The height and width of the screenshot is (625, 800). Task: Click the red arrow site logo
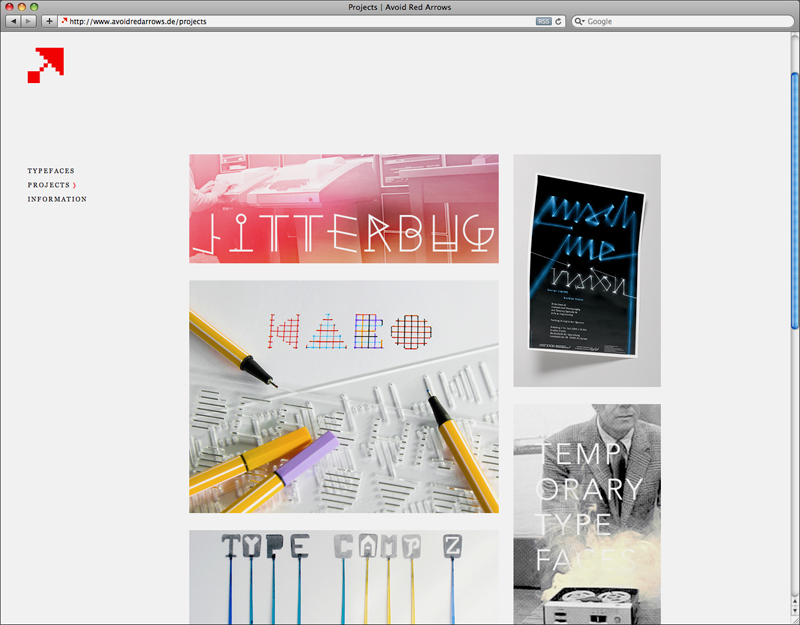tap(46, 65)
